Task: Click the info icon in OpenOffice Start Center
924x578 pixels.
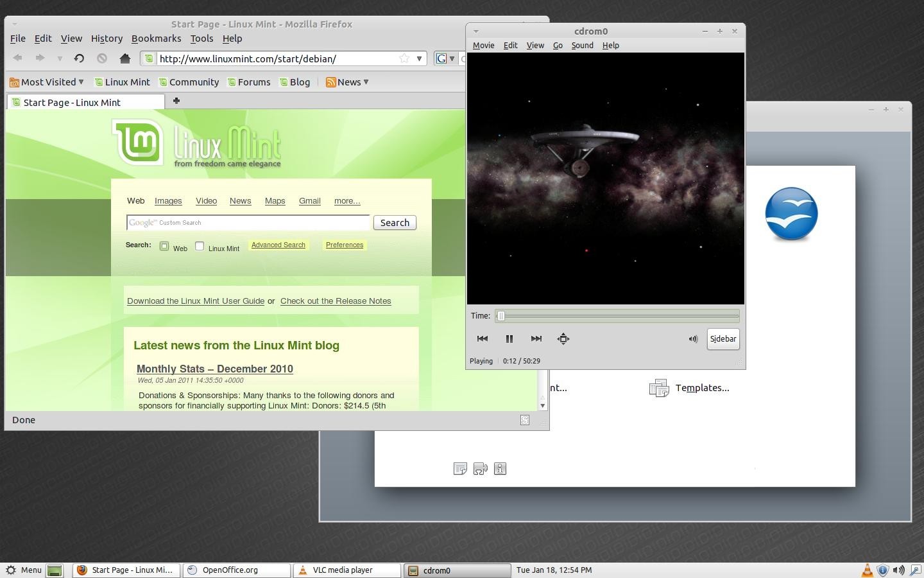Action: pos(501,469)
